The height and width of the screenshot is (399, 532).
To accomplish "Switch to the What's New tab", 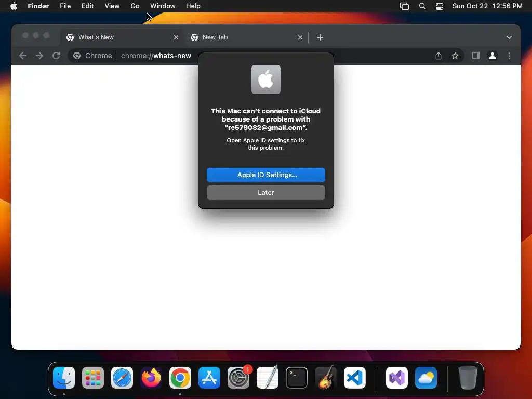I will [x=122, y=37].
